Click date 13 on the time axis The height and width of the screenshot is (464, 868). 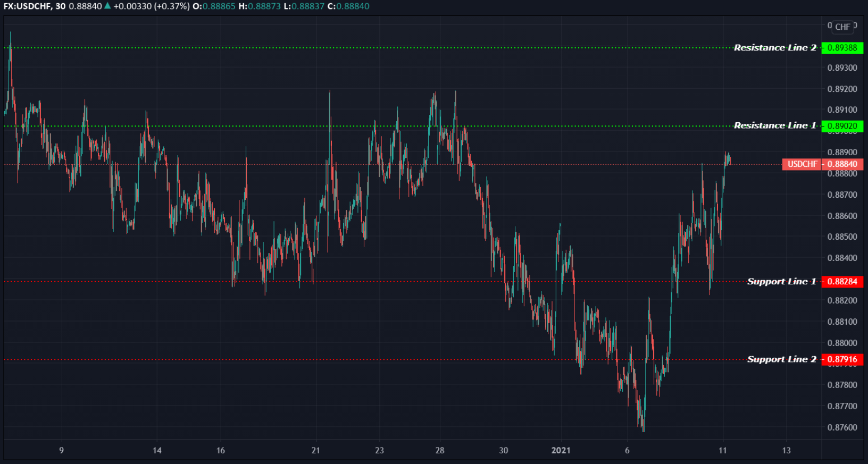pos(786,451)
